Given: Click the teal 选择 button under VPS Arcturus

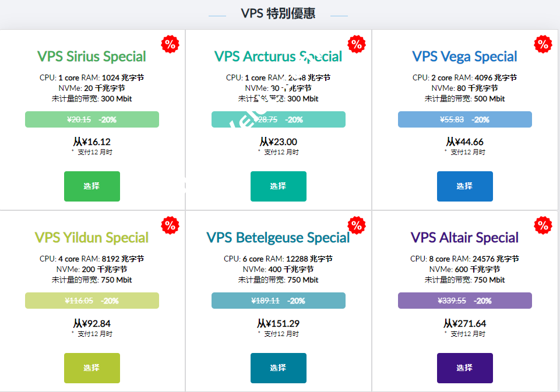Looking at the screenshot, I should (278, 186).
